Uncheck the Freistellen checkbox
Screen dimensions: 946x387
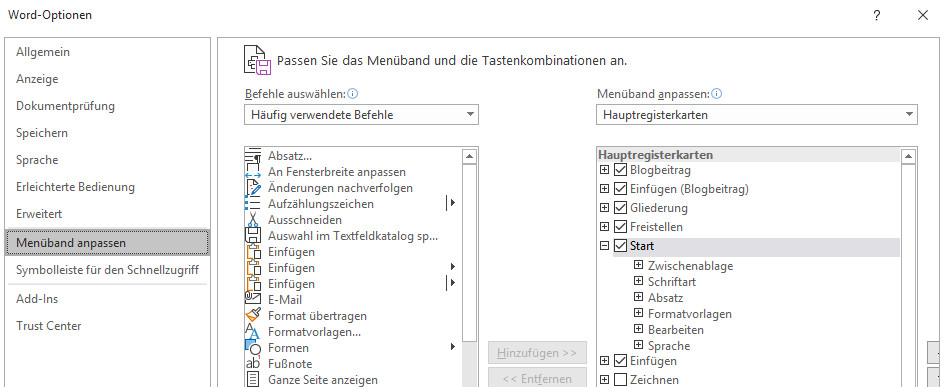pyautogui.click(x=620, y=227)
